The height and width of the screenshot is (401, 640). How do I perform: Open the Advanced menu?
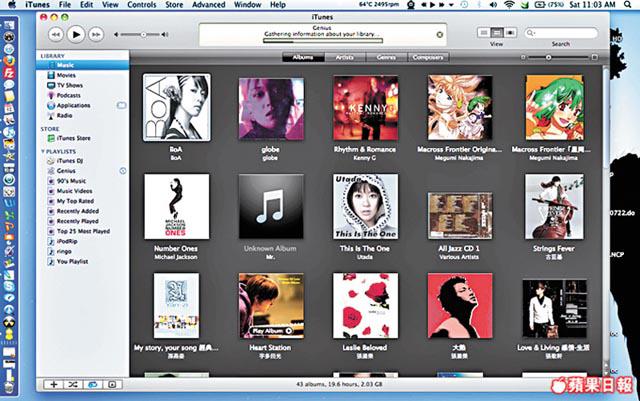[209, 5]
